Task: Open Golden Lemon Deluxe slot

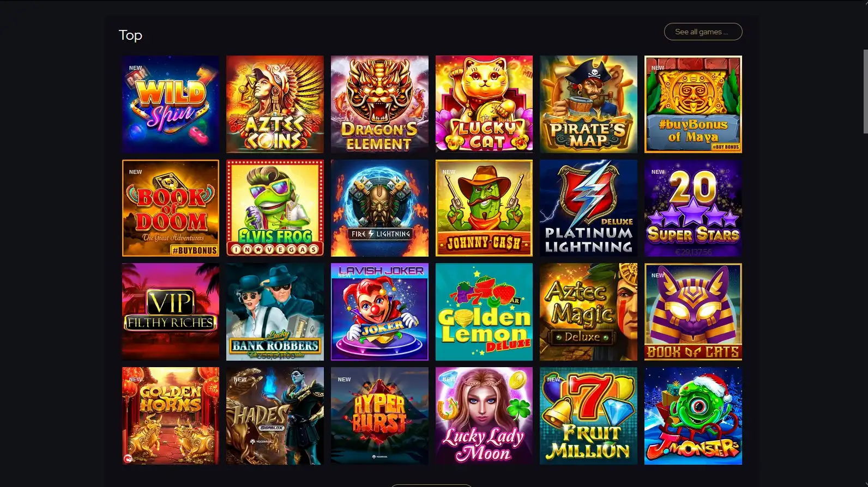Action: 484,312
